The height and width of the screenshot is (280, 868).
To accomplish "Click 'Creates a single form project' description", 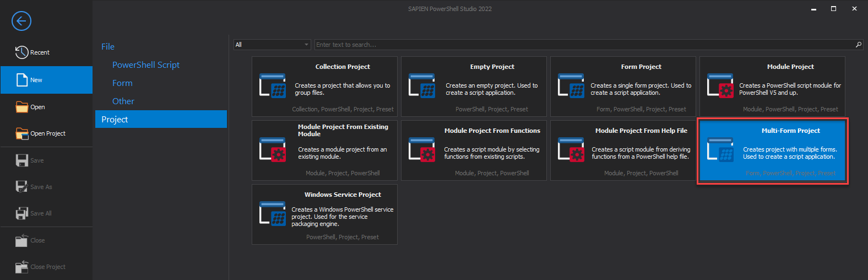I will coord(641,89).
